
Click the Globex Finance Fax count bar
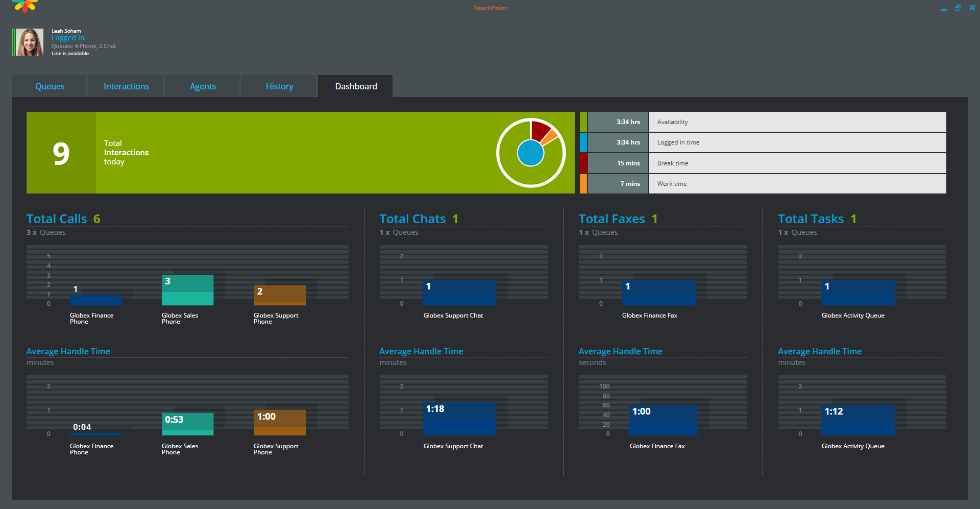(659, 293)
